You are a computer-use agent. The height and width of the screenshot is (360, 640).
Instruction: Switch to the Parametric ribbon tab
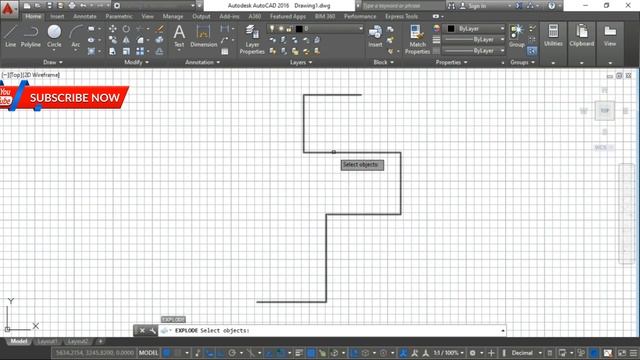pyautogui.click(x=119, y=16)
